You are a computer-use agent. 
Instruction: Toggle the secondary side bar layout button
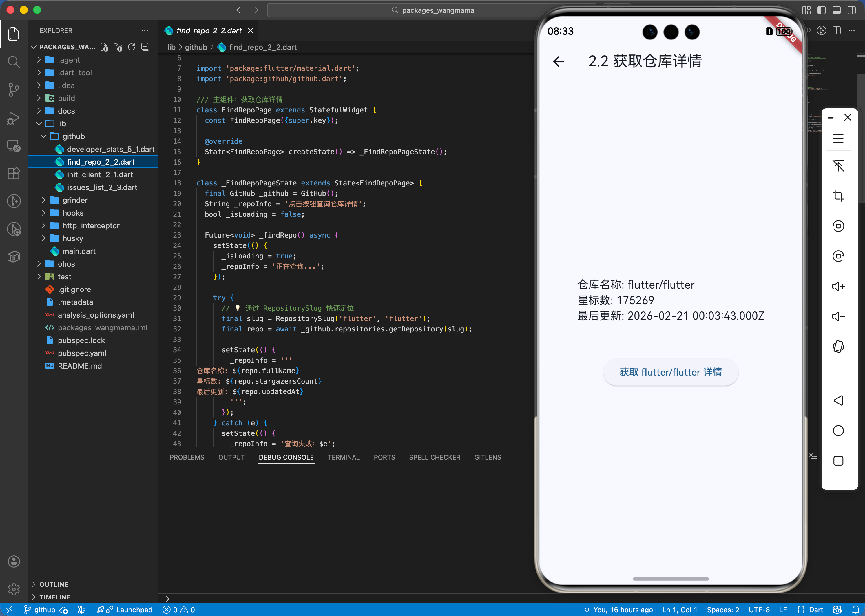pos(852,10)
